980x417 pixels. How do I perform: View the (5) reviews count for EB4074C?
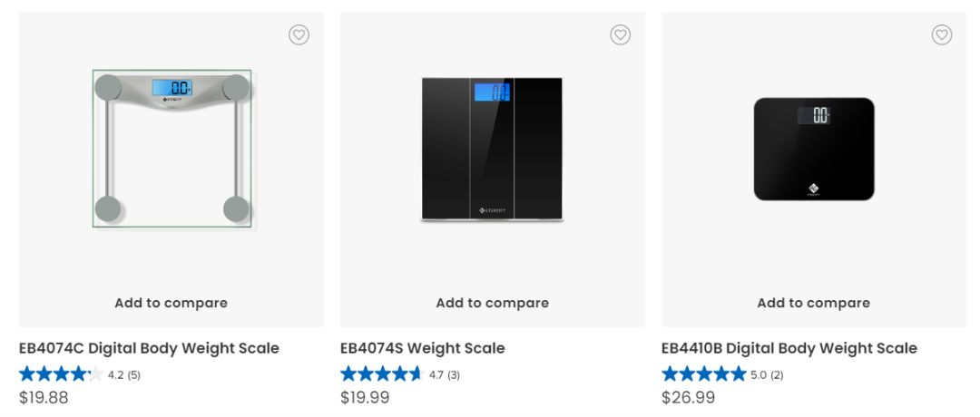click(133, 374)
